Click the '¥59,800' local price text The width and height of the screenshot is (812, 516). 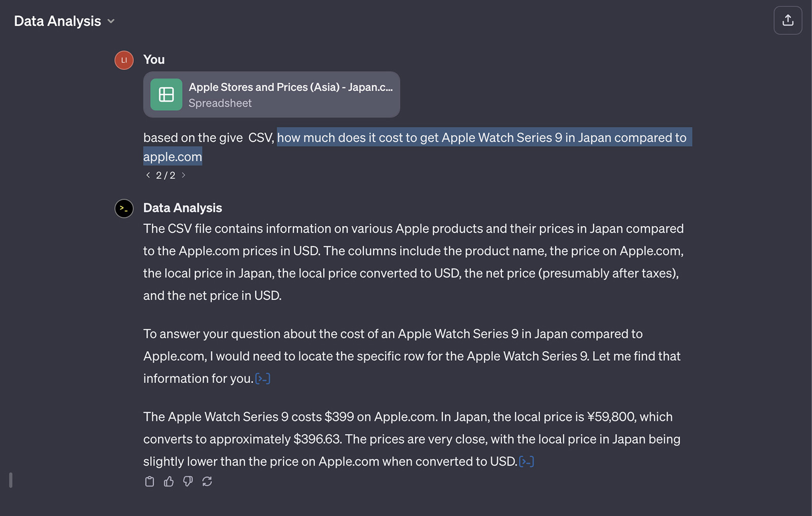pos(611,417)
